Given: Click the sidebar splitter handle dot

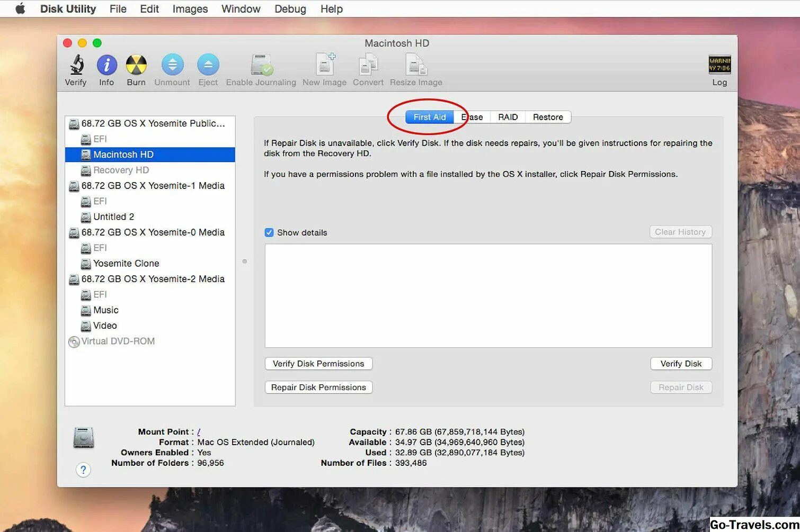Looking at the screenshot, I should tap(244, 262).
